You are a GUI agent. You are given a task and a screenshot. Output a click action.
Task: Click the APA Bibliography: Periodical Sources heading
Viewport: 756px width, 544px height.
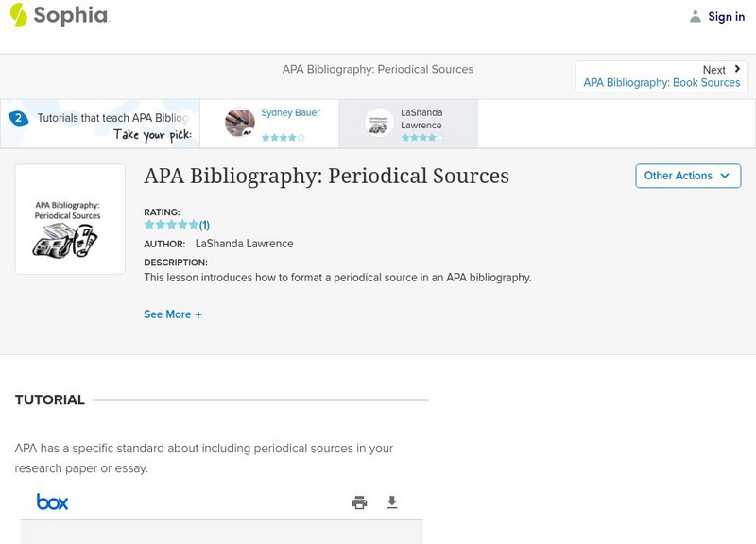[326, 176]
